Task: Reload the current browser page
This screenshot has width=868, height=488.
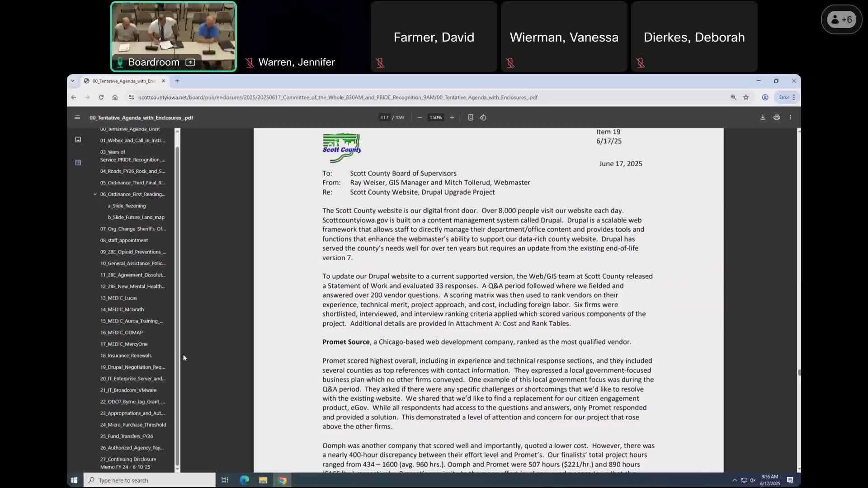Action: (101, 97)
